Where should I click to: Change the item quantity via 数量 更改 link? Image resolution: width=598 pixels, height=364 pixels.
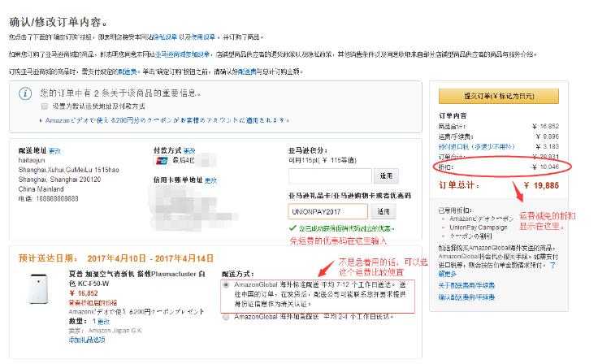[104, 321]
